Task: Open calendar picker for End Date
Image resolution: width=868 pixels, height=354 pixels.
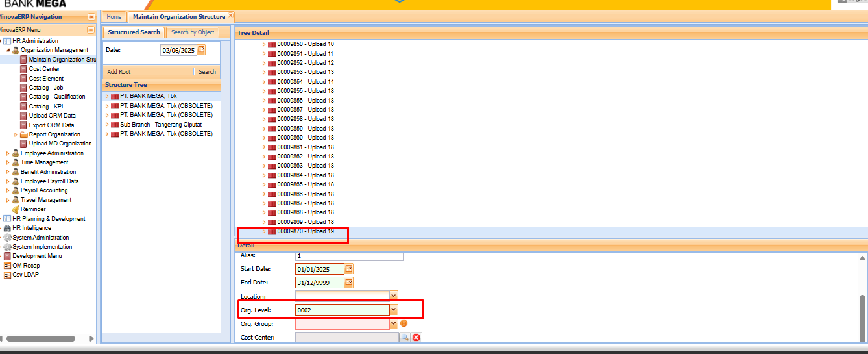Action: [x=349, y=282]
